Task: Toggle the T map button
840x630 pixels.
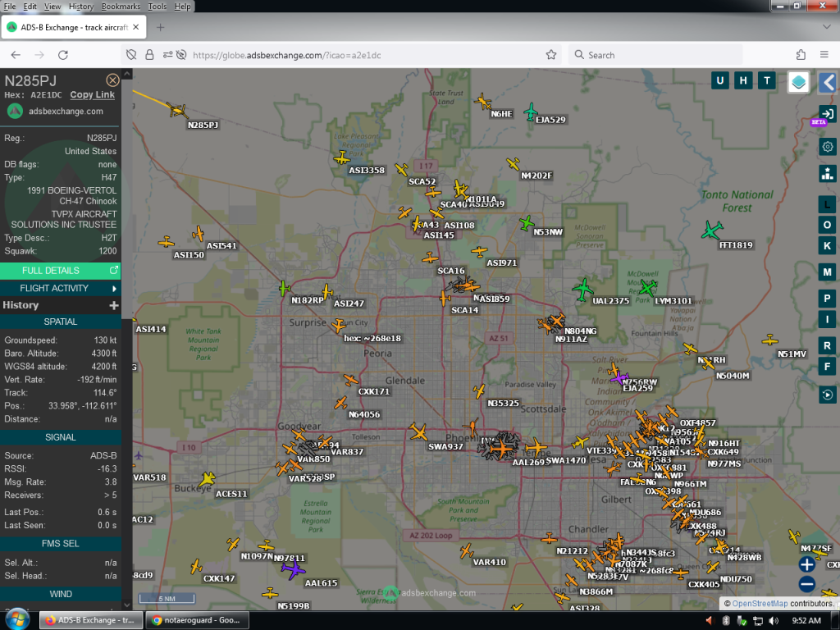Action: pos(767,81)
